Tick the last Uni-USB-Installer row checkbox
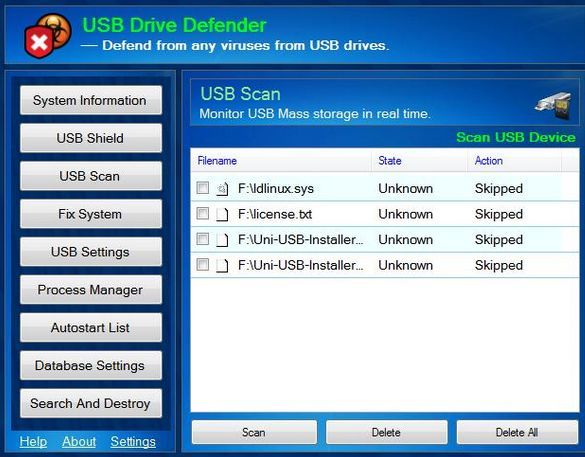The height and width of the screenshot is (457, 585). coord(203,265)
